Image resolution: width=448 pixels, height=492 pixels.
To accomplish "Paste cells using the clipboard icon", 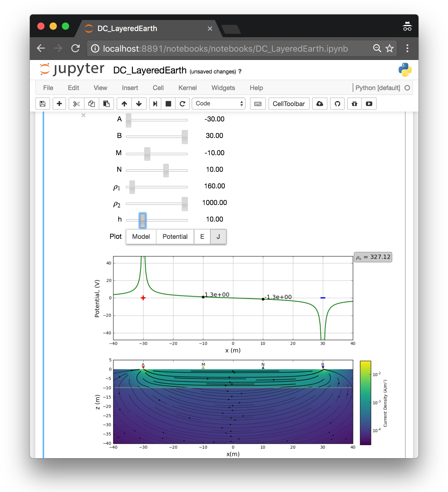I will (x=106, y=104).
